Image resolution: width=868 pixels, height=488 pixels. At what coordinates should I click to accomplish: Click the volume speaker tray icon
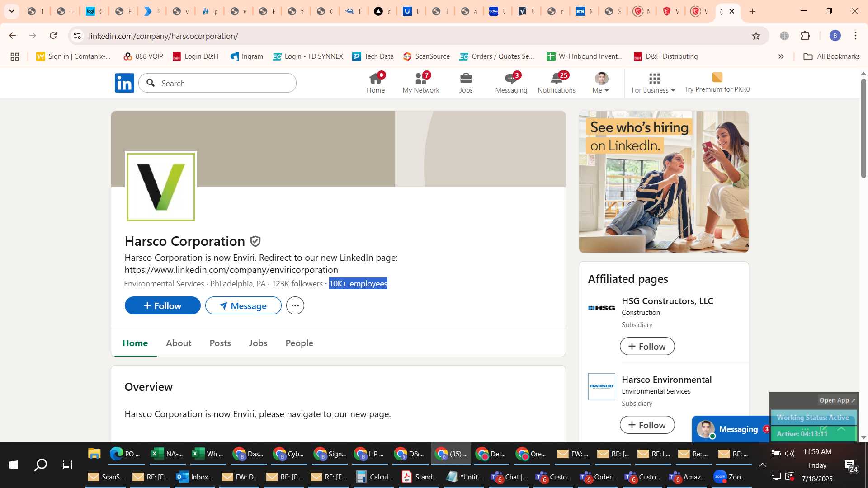pos(790,453)
